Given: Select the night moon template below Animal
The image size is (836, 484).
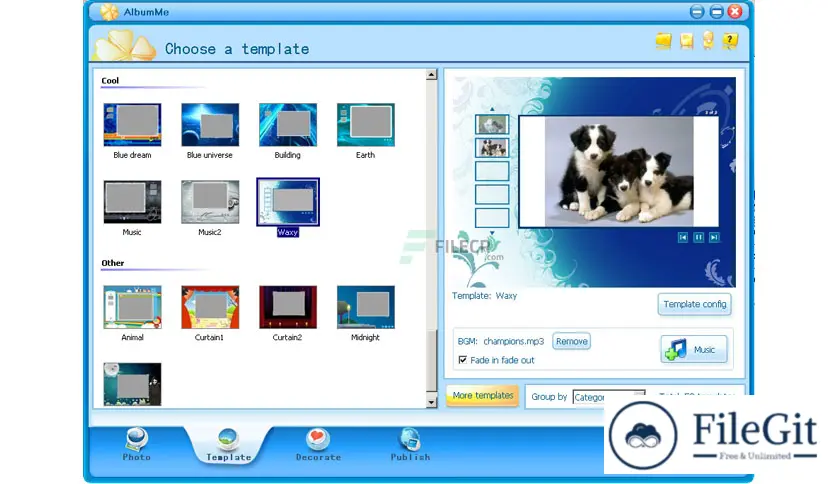Looking at the screenshot, I should point(132,384).
